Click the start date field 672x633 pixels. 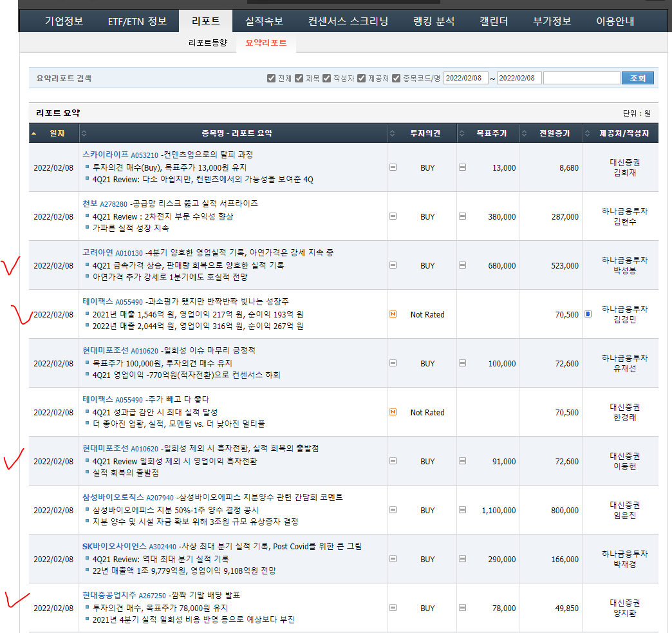[x=466, y=78]
